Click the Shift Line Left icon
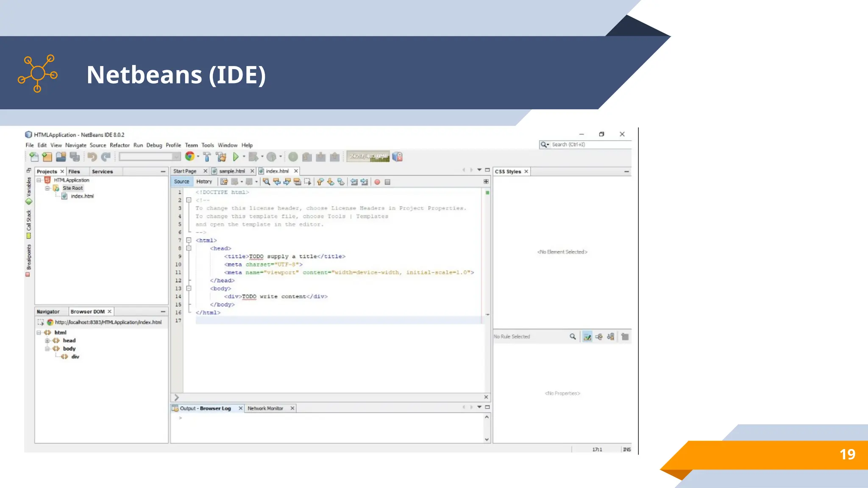Image resolution: width=868 pixels, height=488 pixels. [x=354, y=182]
